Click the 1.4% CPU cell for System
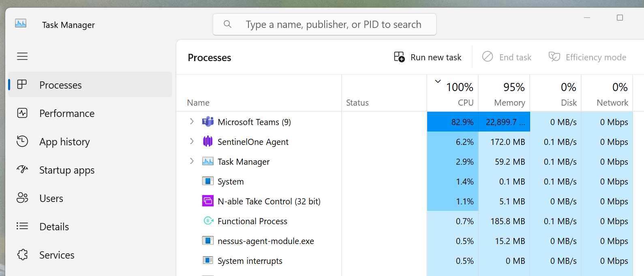Screen dimensions: 644x276 point(453,181)
